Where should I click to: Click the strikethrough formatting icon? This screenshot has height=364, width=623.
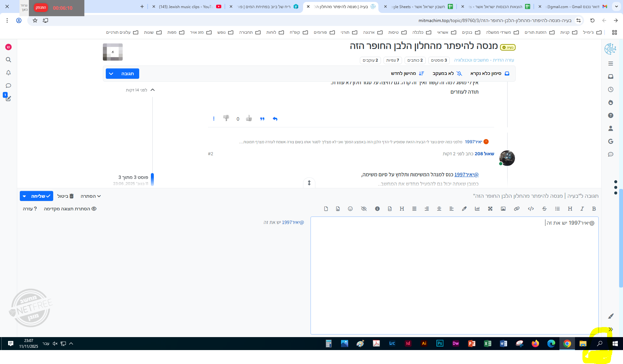click(544, 209)
